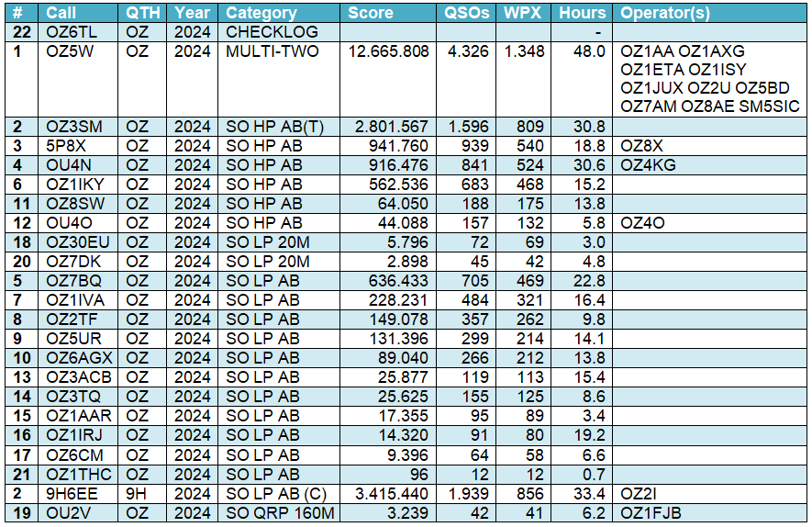Select the callsign OZ6CM
Viewport: 812px width, 527px height.
[74, 455]
